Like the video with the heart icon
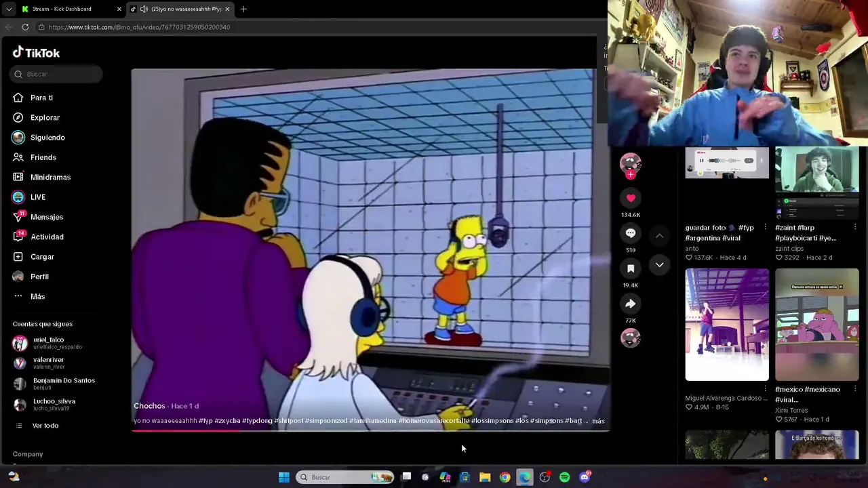Viewport: 868px width, 488px height. [631, 198]
